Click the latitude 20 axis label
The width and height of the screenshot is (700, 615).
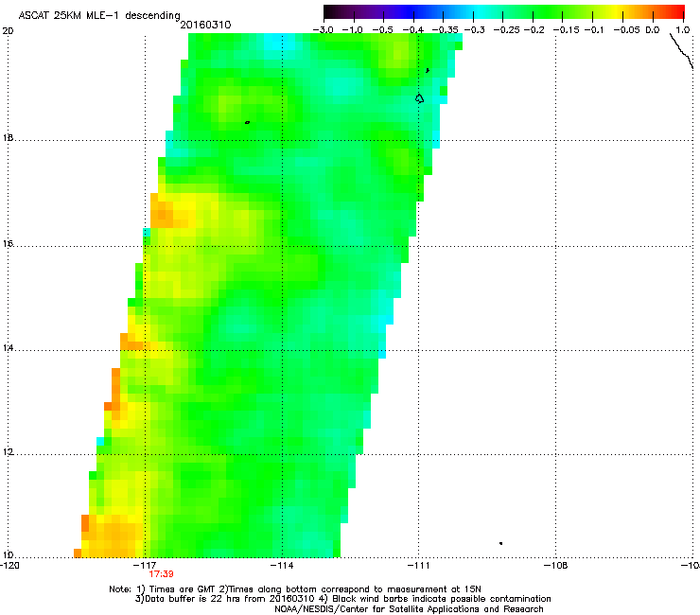8,31
